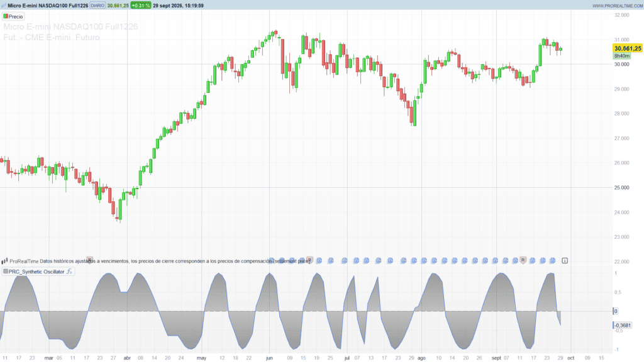Click the 0 level marker on oscillator axis
644x362 pixels.
click(x=615, y=311)
